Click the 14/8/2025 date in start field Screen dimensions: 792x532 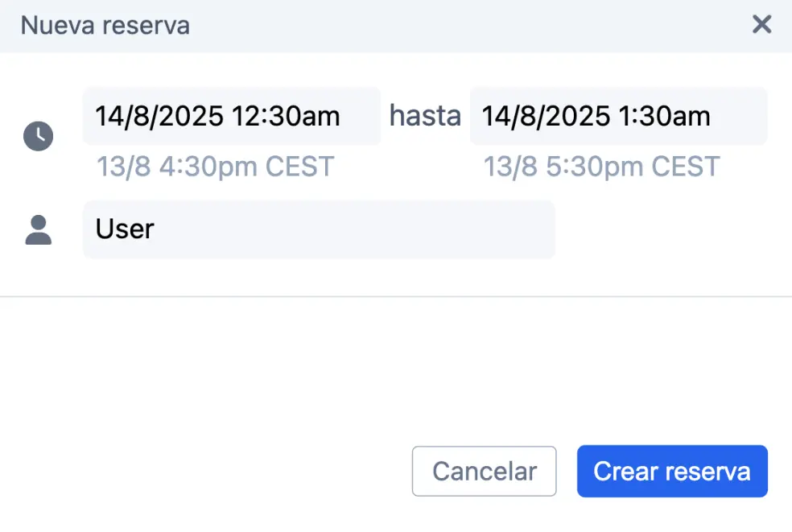point(159,117)
